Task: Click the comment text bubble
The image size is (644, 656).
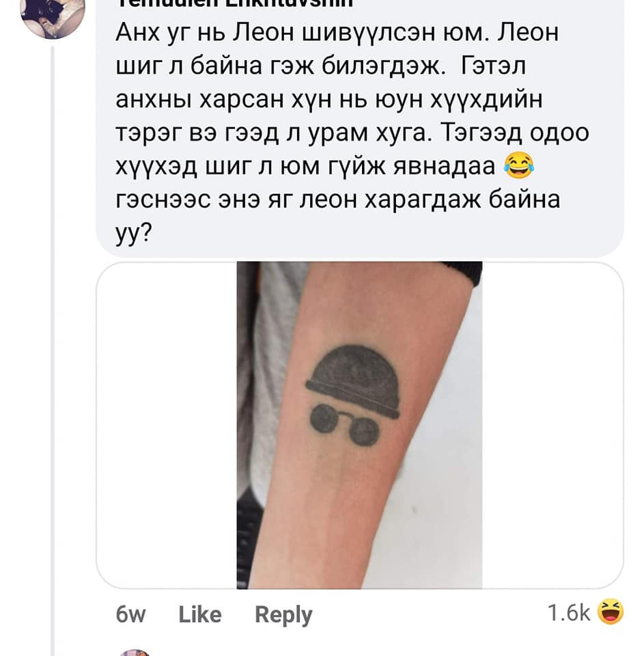Action: point(360,128)
